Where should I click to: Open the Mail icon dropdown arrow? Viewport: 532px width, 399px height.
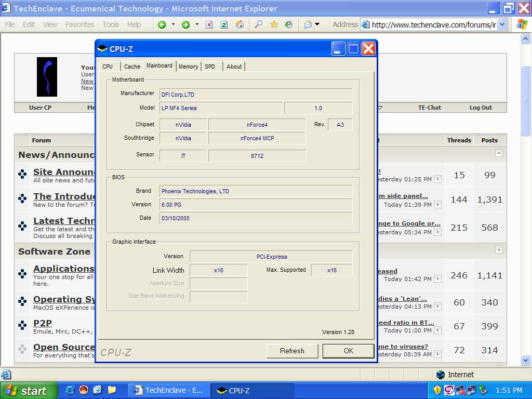click(317, 24)
